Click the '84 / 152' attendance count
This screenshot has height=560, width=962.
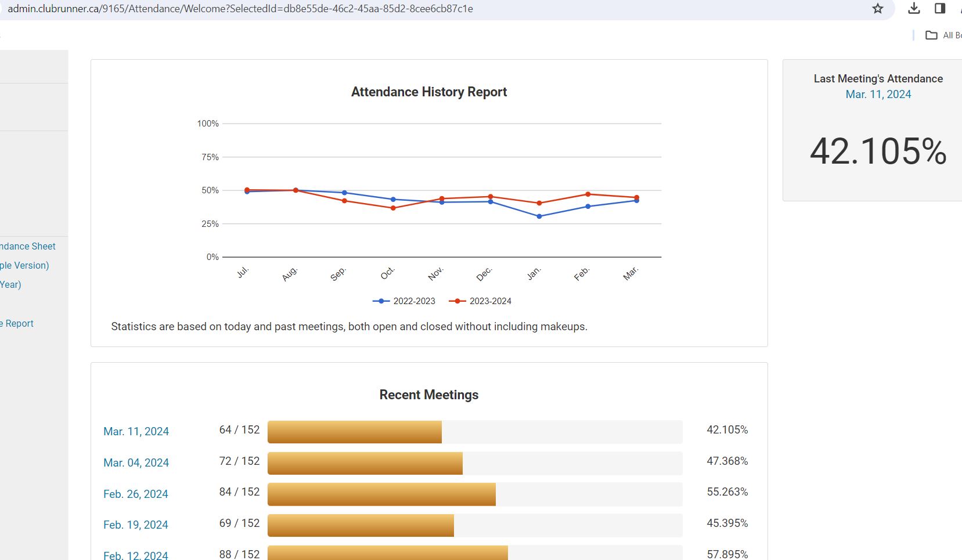point(239,492)
